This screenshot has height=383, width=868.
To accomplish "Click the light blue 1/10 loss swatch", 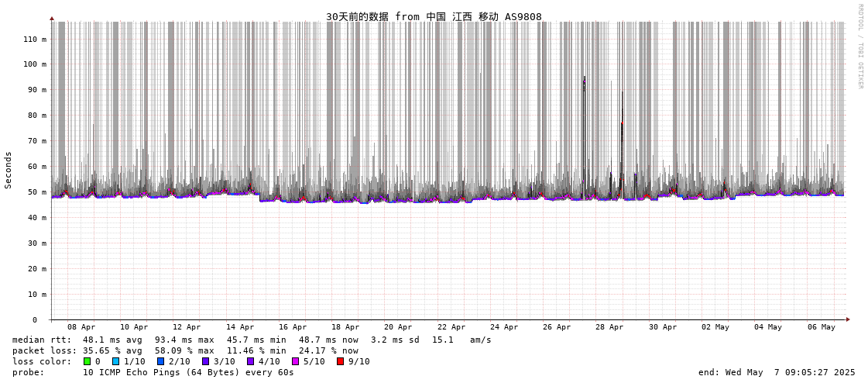I will click(x=115, y=361).
